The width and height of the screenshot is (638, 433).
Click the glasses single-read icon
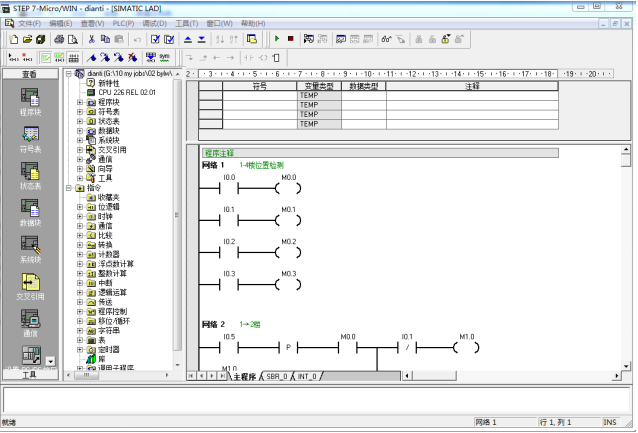pos(386,39)
